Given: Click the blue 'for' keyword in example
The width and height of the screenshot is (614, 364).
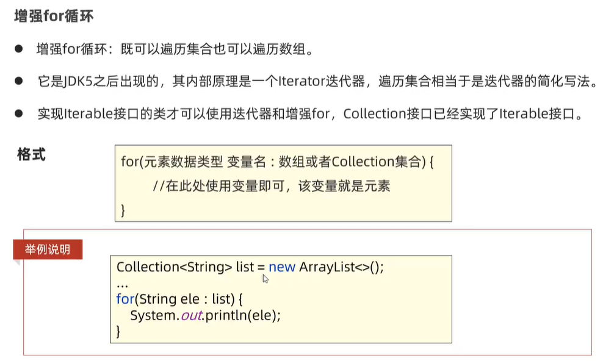Looking at the screenshot, I should click(124, 299).
